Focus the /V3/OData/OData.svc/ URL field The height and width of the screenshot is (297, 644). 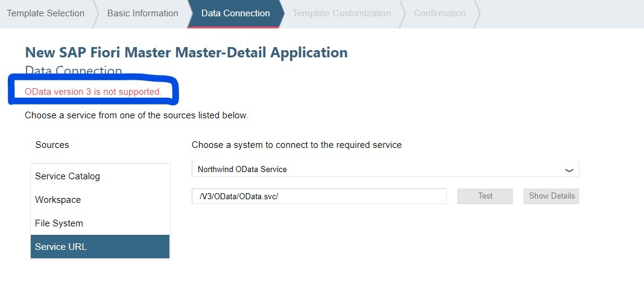tap(319, 196)
